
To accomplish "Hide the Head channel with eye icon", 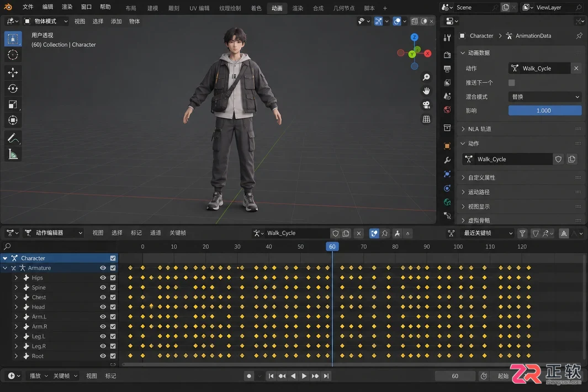I will point(103,307).
